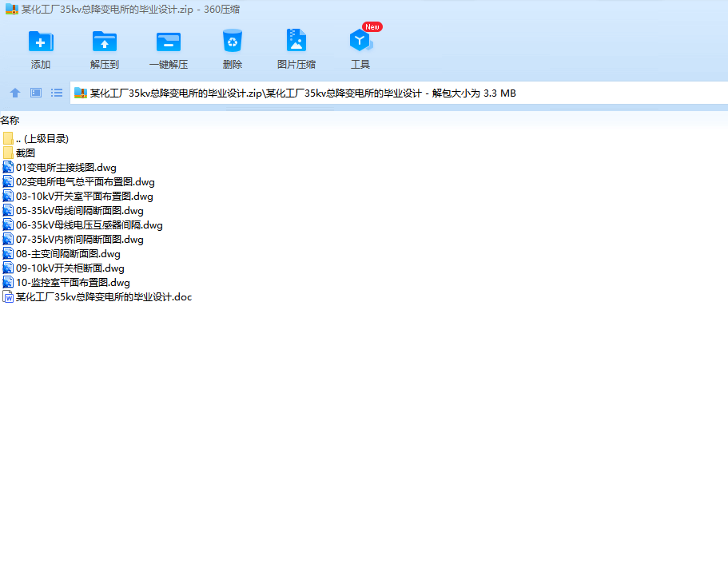The width and height of the screenshot is (728, 584).
Task: Click the window title "某化工厂35kv总降变电所的毕业设计.zip - 360压缩"
Action: tap(130, 10)
